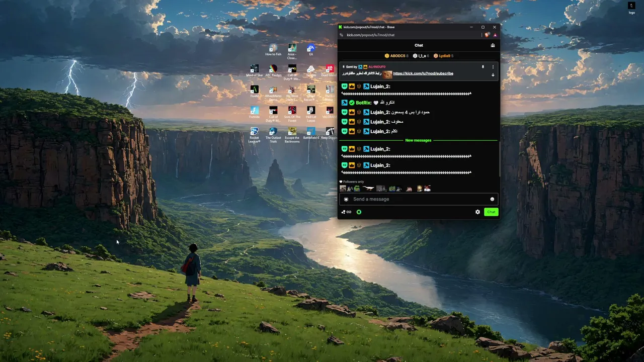Insert the white goose emote

pyautogui.click(x=368, y=189)
